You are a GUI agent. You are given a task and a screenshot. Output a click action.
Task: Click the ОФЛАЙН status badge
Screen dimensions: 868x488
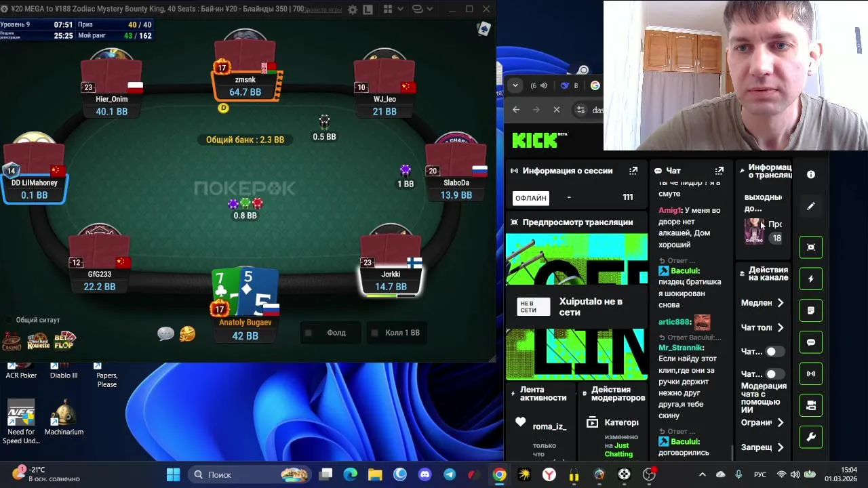click(530, 198)
